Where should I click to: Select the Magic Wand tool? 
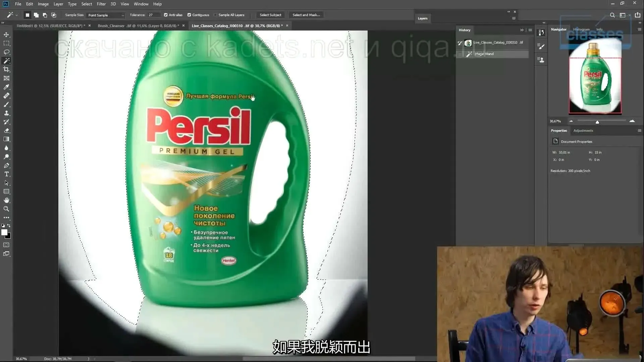[x=6, y=61]
